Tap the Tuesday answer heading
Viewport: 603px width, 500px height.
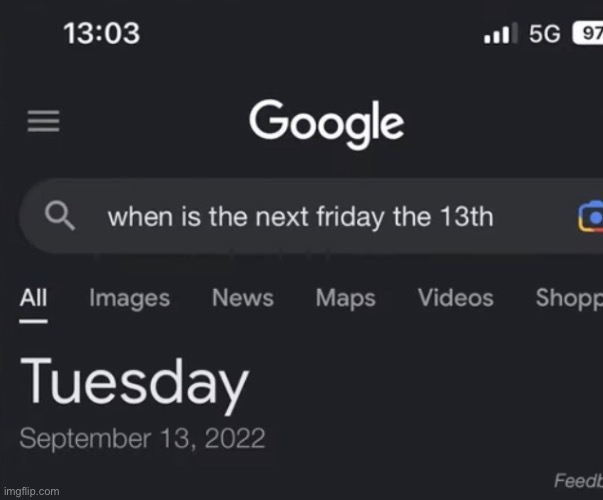[134, 383]
